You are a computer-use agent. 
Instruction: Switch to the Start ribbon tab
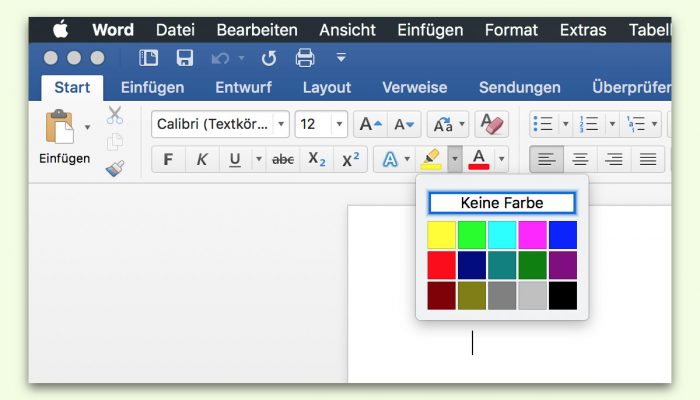point(72,88)
